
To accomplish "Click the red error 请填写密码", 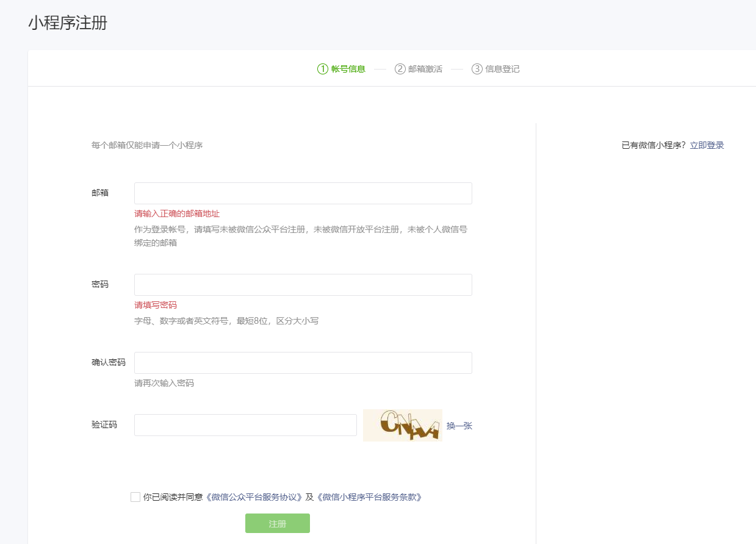I will pyautogui.click(x=156, y=305).
